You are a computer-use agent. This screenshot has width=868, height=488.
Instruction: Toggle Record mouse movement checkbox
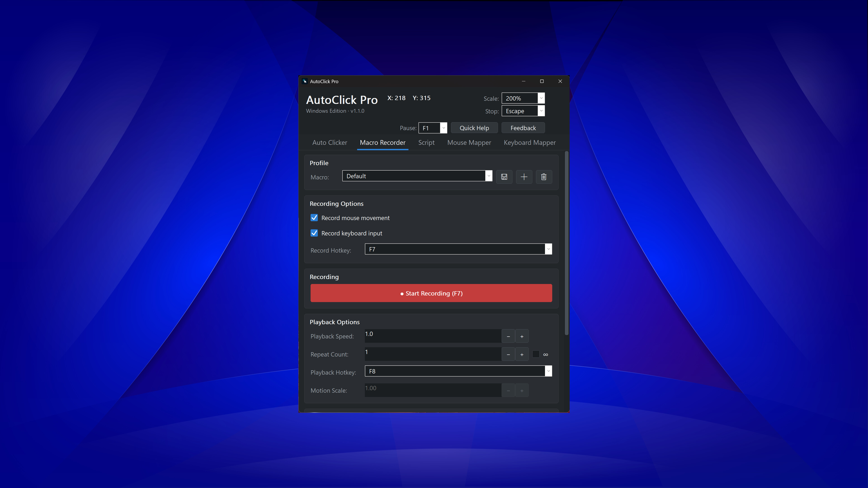point(314,218)
